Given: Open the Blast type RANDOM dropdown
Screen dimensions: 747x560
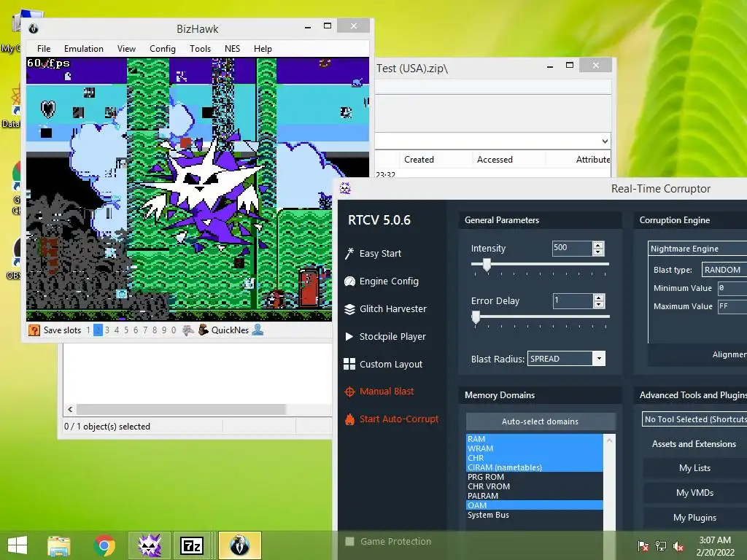Looking at the screenshot, I should (724, 270).
